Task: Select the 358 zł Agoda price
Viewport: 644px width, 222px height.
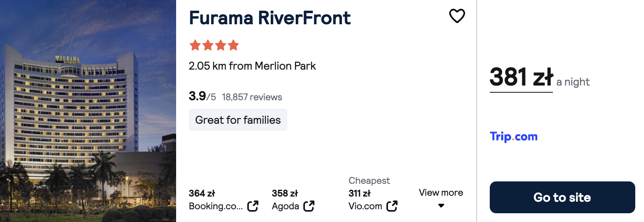Action: tap(285, 193)
